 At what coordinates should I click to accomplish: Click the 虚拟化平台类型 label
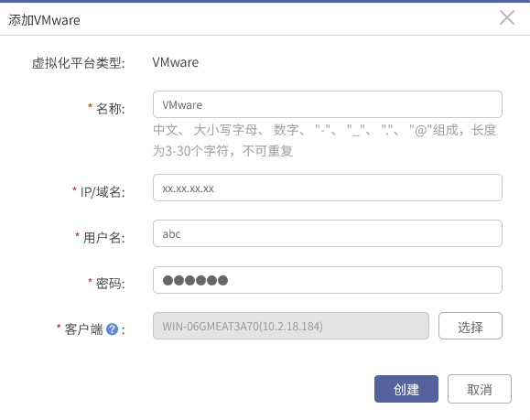[79, 63]
